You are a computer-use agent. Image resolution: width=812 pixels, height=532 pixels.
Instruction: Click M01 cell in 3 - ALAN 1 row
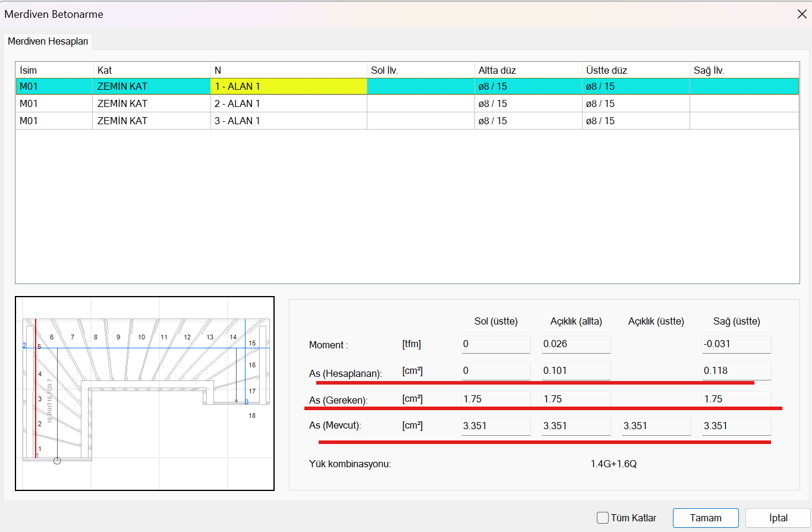[54, 121]
